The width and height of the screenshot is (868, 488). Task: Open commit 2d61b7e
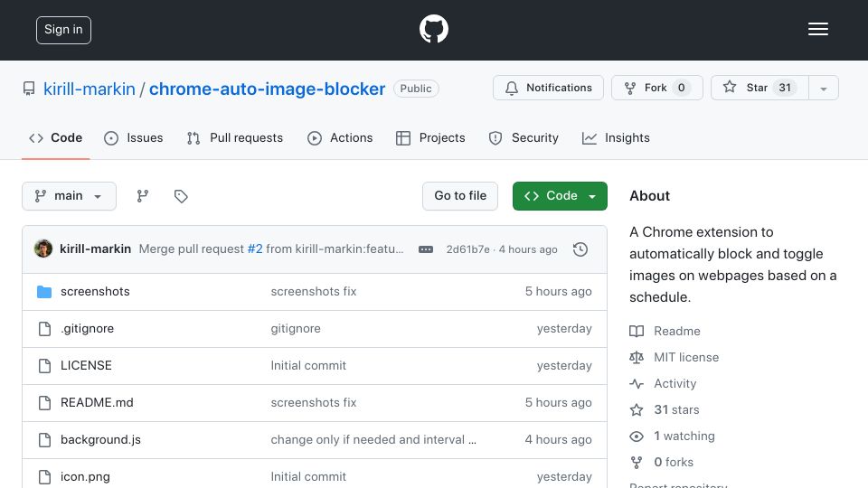tap(467, 249)
